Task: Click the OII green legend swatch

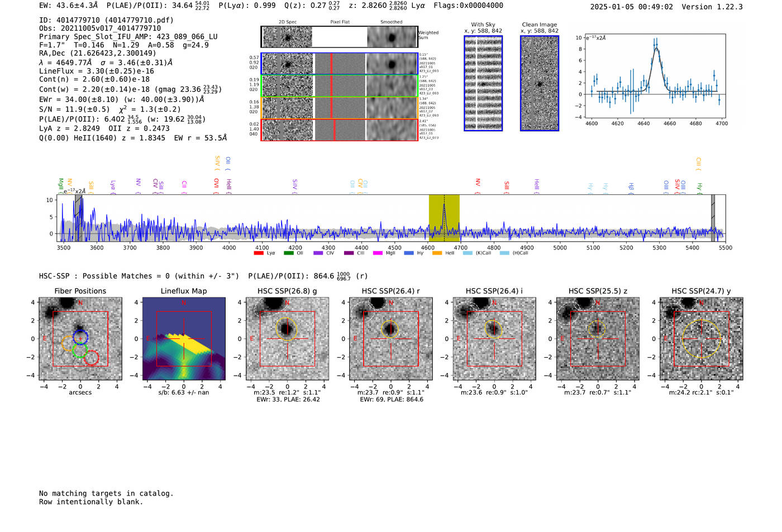Action: point(288,253)
